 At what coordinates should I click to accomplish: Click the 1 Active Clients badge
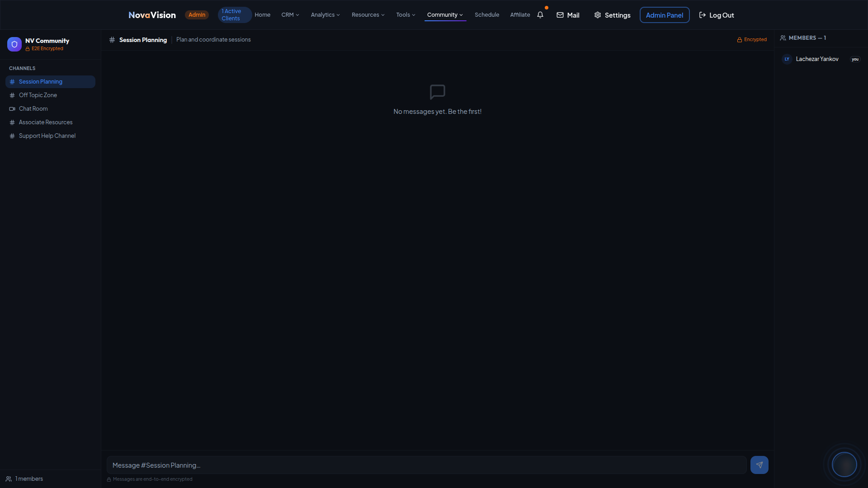tap(234, 15)
